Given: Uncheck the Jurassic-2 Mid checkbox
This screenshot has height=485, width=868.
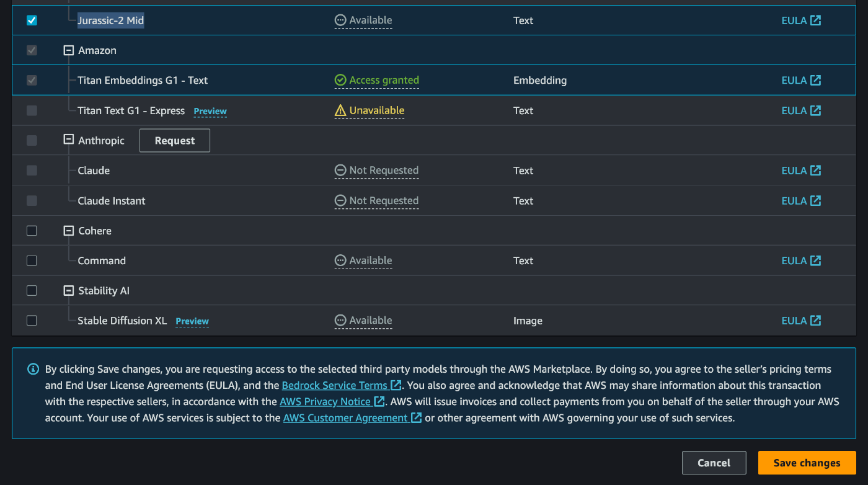Looking at the screenshot, I should click(x=32, y=20).
